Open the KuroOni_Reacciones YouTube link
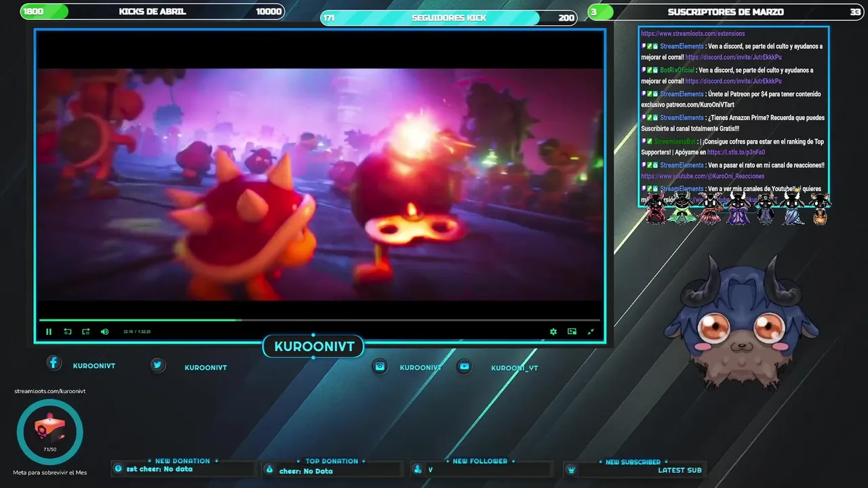Screen dimensions: 868x488 point(703,176)
